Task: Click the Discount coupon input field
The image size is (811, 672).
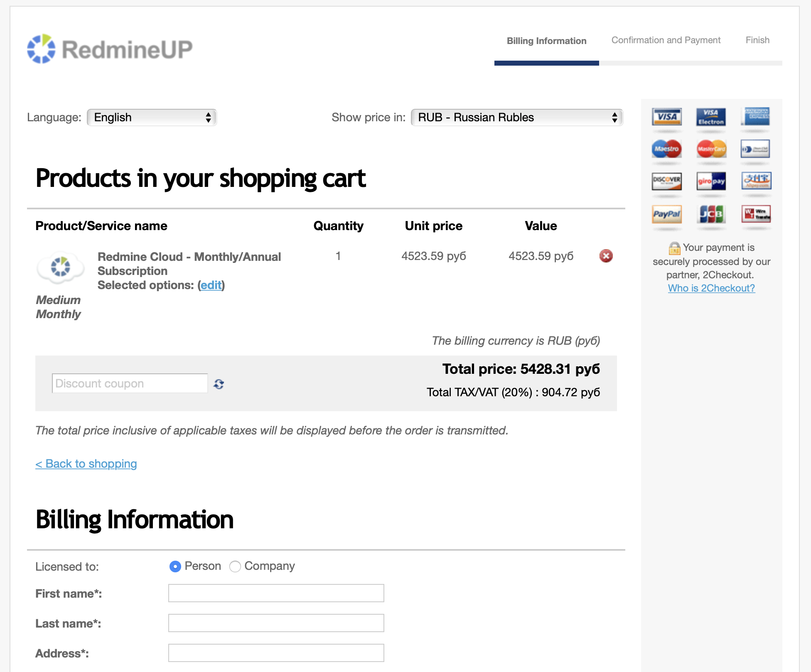Action: (x=130, y=383)
